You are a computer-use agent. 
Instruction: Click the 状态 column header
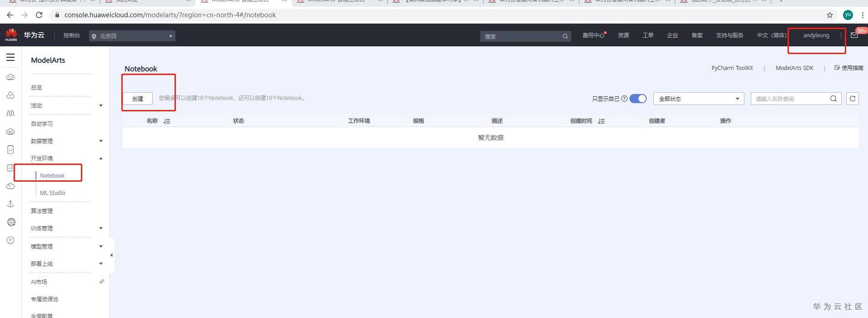[x=239, y=121]
